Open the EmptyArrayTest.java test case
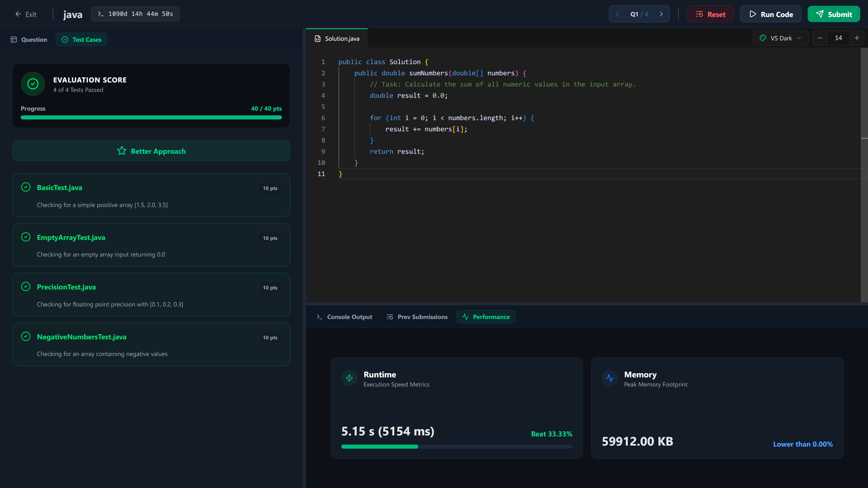The height and width of the screenshot is (488, 868). tap(151, 245)
